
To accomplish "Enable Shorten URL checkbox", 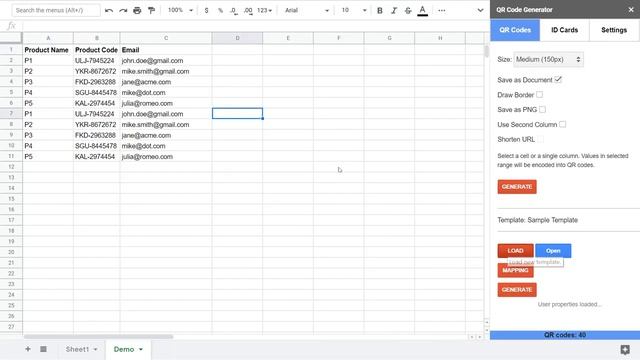I will [540, 139].
